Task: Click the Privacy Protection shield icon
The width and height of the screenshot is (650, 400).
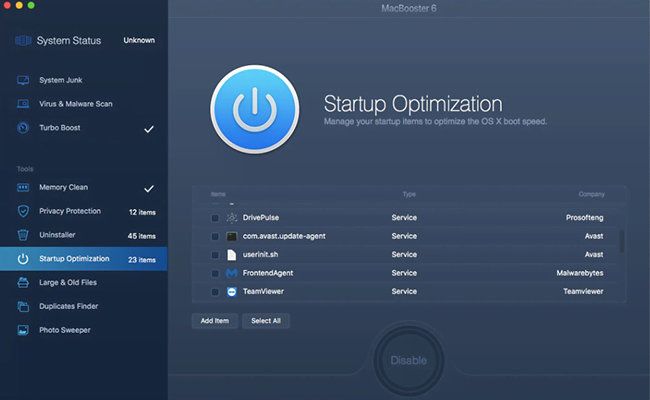Action: coord(23,211)
